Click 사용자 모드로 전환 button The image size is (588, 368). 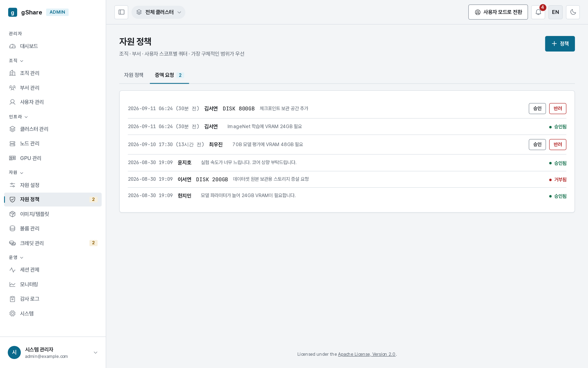498,12
